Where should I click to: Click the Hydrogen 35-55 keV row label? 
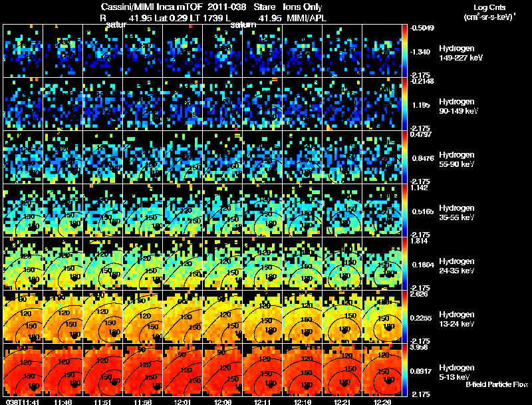(456, 213)
